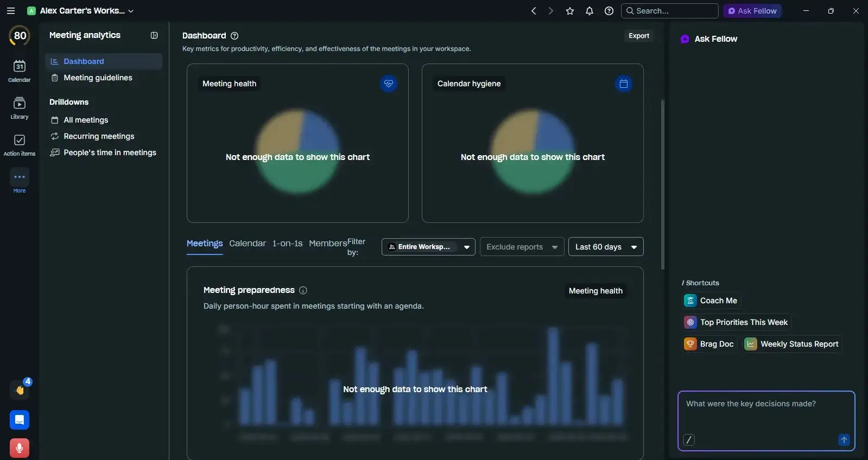Click the Drilldowns section heading

point(69,102)
